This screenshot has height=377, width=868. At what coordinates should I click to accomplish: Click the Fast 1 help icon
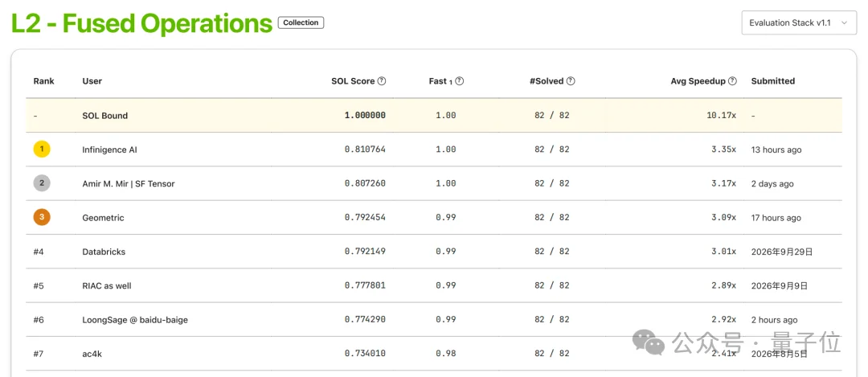[460, 81]
